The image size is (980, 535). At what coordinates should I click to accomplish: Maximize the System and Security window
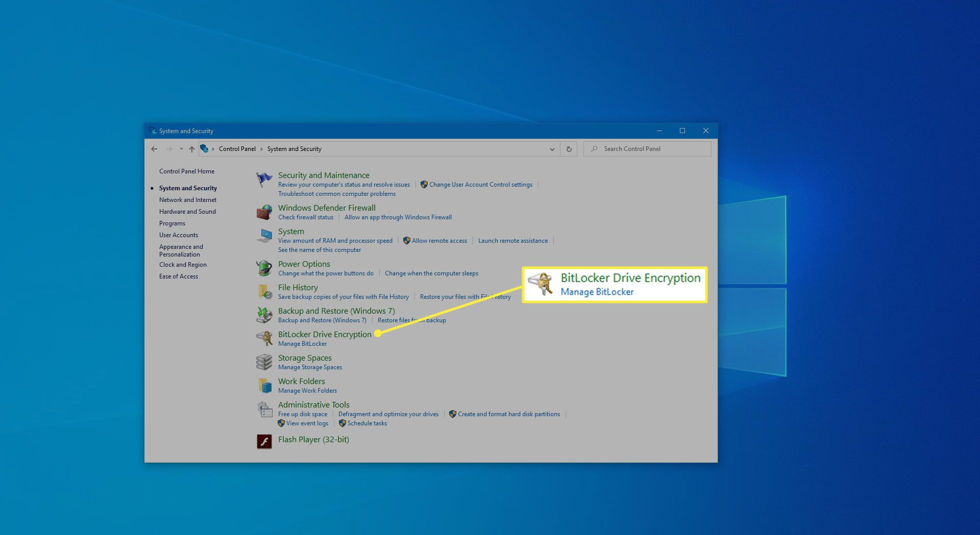click(x=682, y=131)
